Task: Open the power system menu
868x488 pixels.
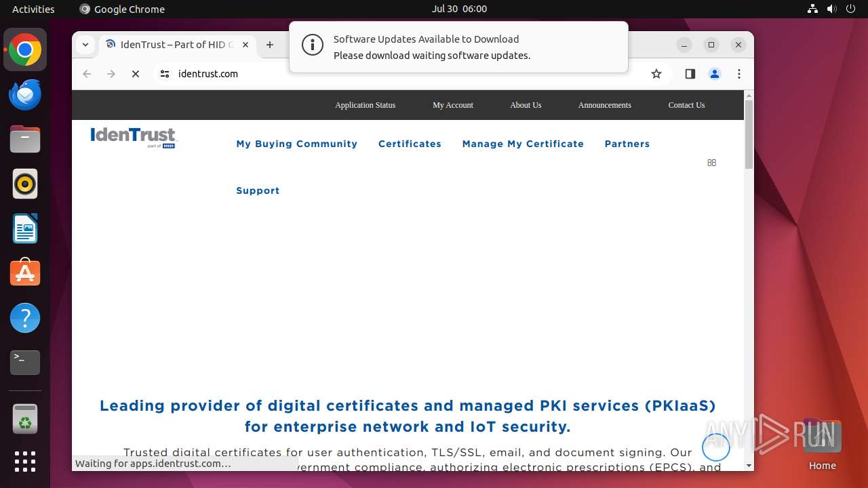Action: click(850, 9)
